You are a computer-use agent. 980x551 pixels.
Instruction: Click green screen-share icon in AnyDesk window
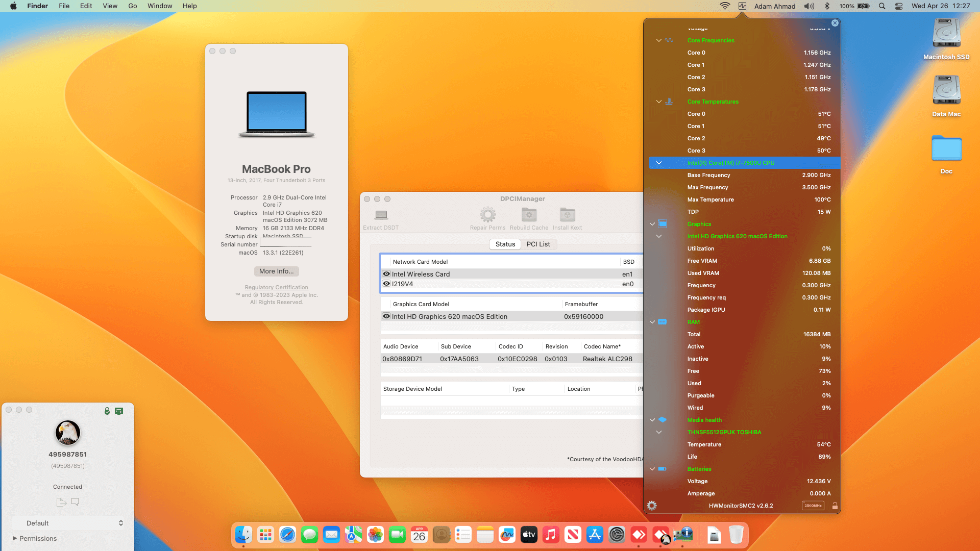pos(119,411)
